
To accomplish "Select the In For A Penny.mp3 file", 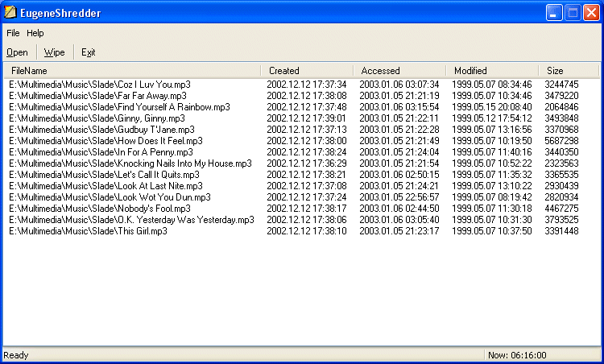I will [x=101, y=152].
